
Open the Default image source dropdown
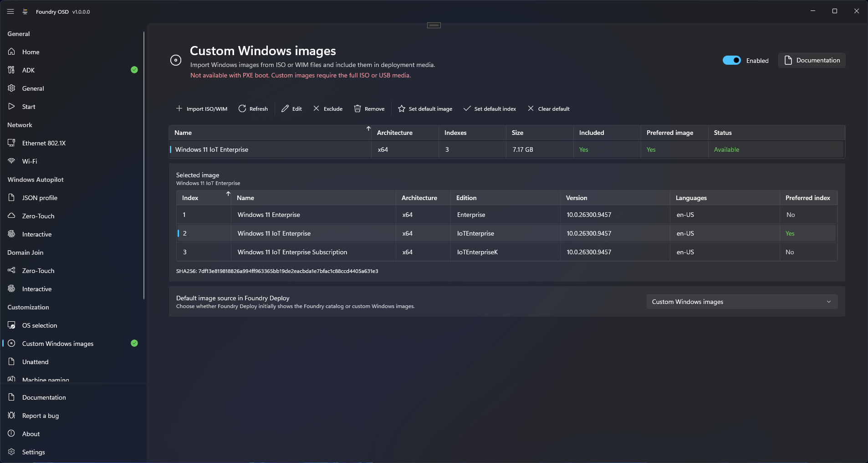742,302
